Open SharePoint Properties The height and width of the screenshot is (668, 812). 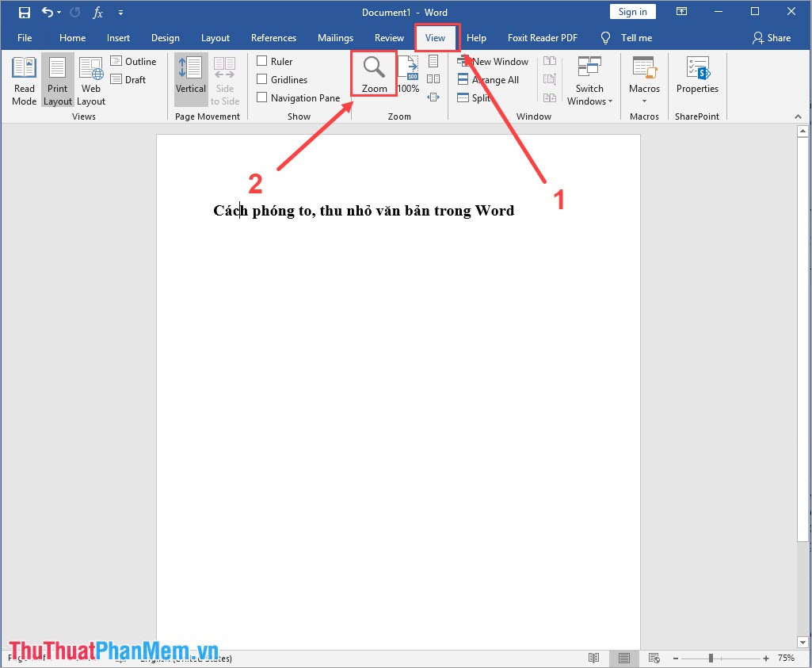[x=697, y=75]
